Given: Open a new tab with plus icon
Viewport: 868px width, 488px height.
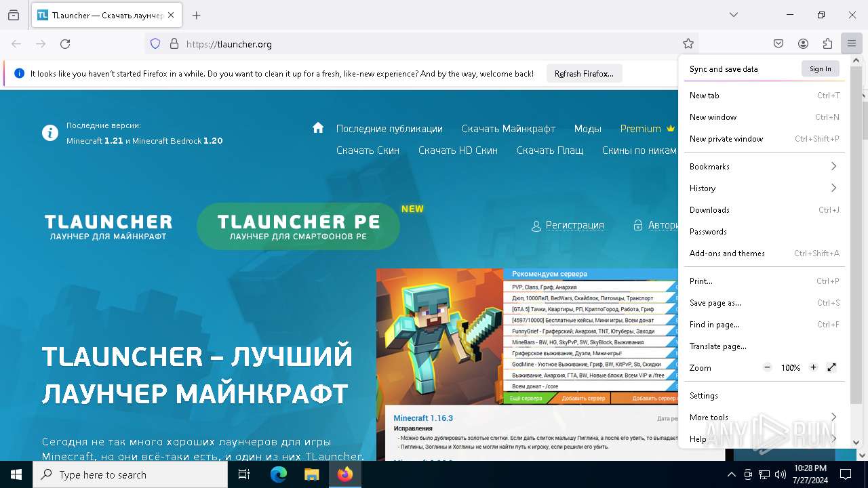Looking at the screenshot, I should 197,15.
